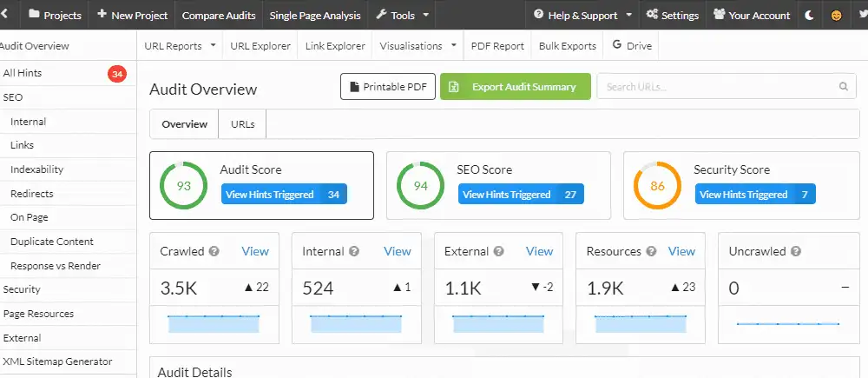This screenshot has width=868, height=378.
Task: Click the Search URLs input field
Action: [716, 87]
